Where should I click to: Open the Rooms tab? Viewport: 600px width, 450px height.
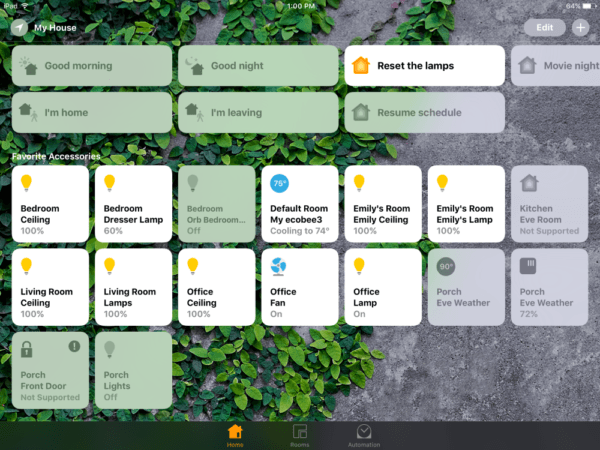(x=299, y=435)
